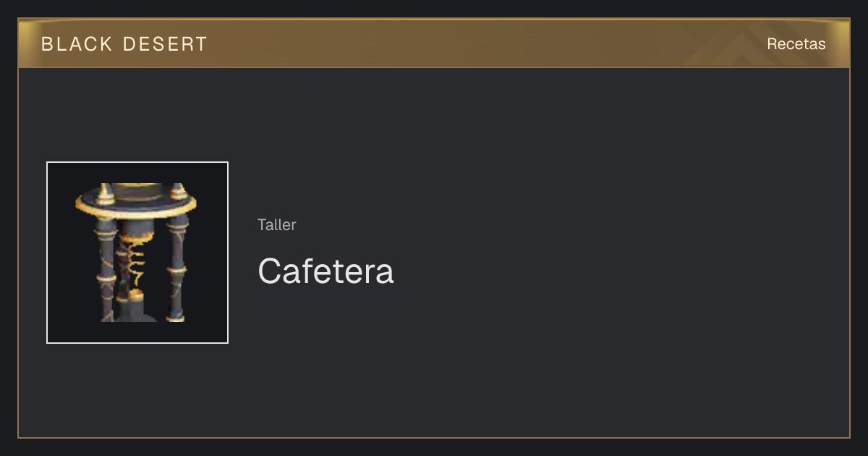The image size is (868, 456).
Task: Click the Cafetera title heading
Action: (x=325, y=271)
